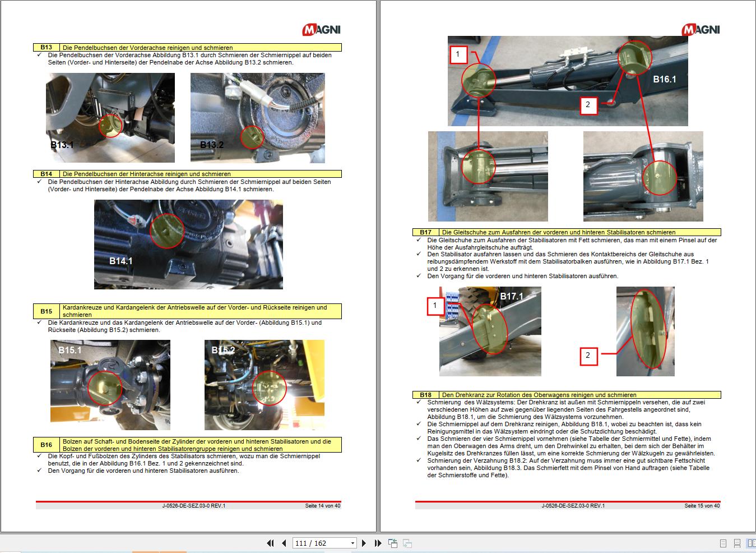
Task: Click the go to next view icon
Action: [407, 543]
